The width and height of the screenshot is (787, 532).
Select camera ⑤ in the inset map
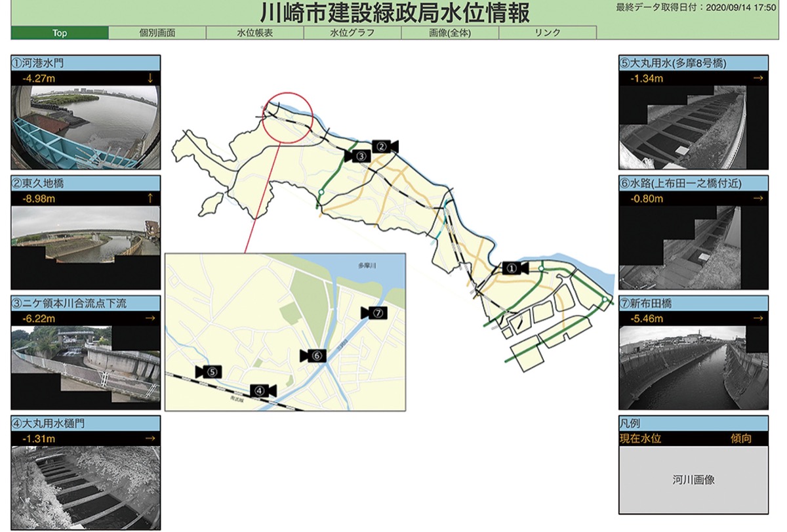[209, 371]
